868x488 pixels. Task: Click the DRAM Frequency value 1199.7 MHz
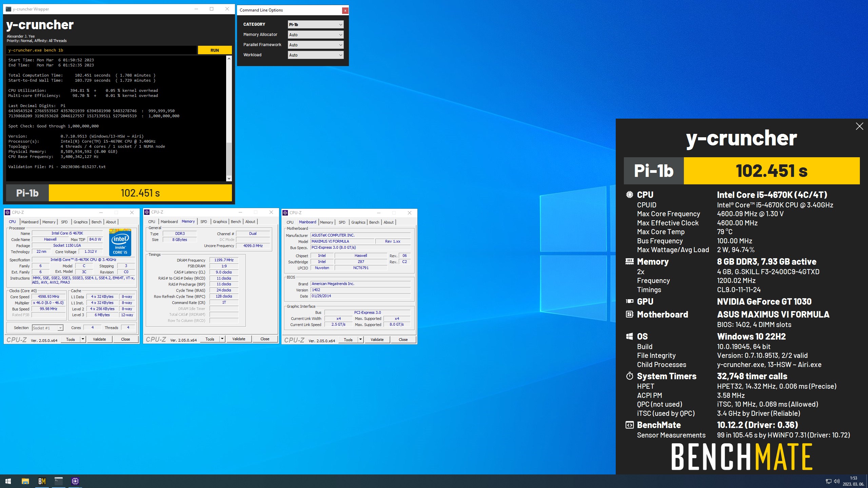(224, 260)
